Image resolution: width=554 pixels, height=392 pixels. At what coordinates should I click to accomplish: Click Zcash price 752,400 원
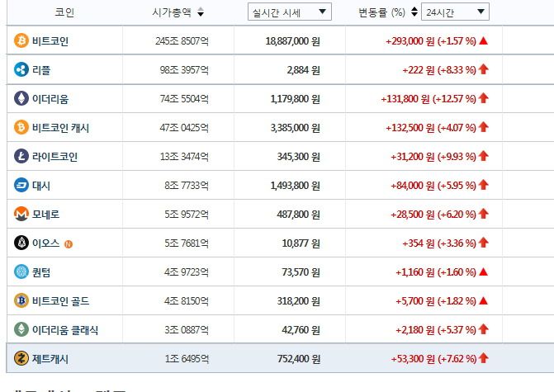pyautogui.click(x=299, y=359)
